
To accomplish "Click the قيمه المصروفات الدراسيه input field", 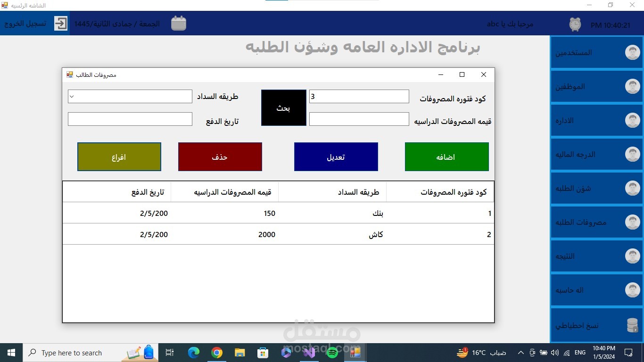I will pos(359,119).
